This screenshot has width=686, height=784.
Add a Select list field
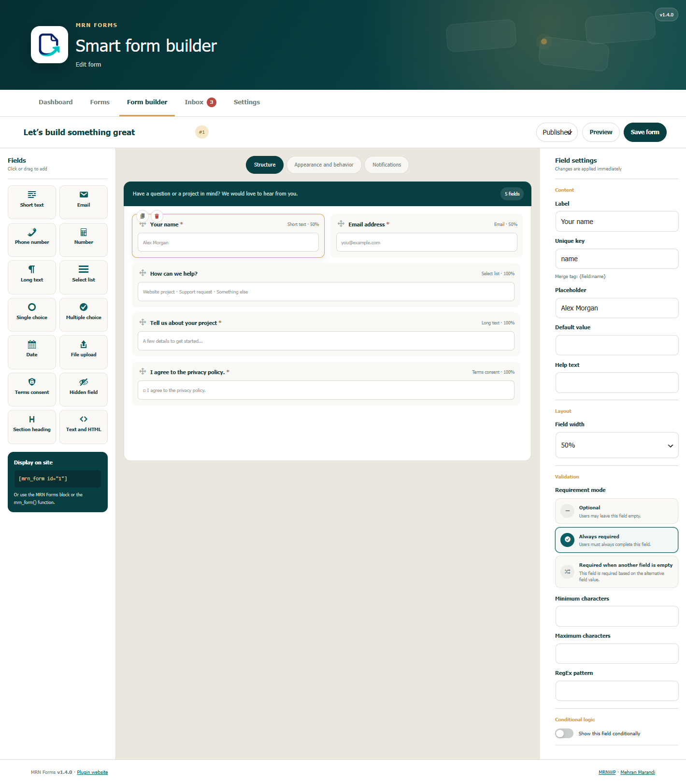pyautogui.click(x=84, y=277)
